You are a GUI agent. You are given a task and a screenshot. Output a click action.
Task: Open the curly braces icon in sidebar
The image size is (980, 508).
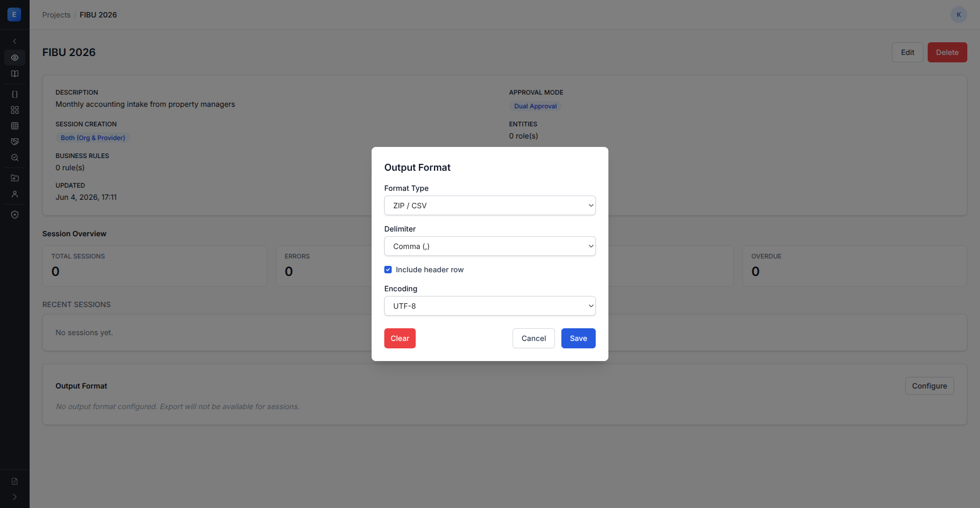[15, 94]
